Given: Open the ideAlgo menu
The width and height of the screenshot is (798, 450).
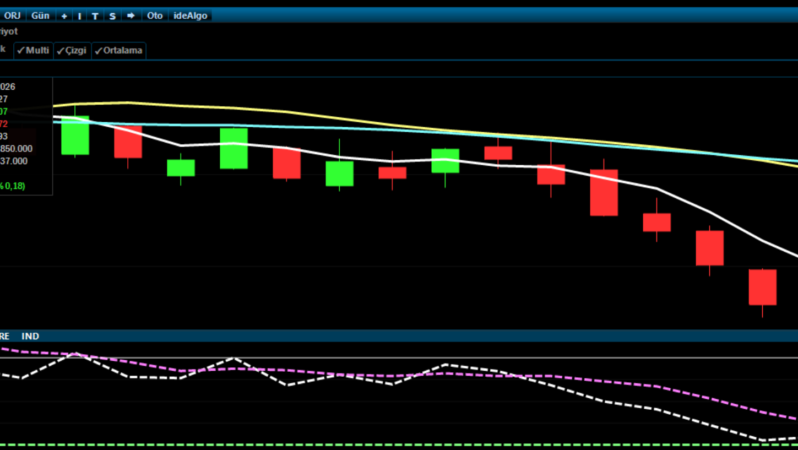Looking at the screenshot, I should coord(190,16).
